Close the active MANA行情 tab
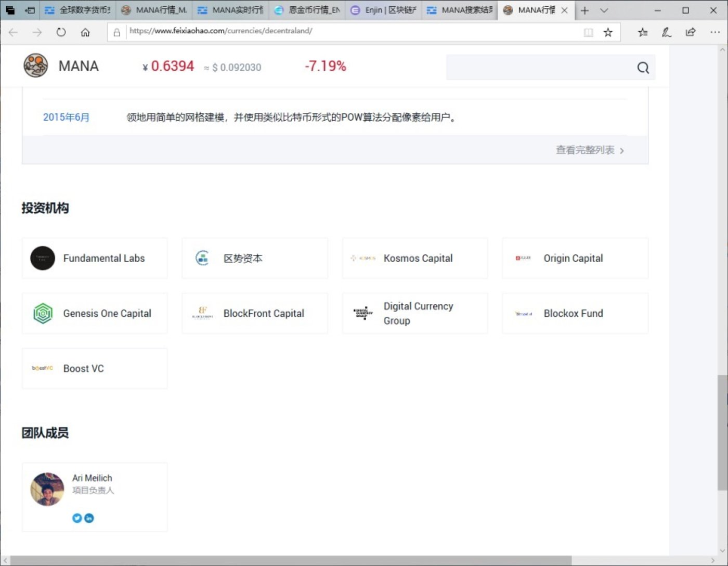The image size is (728, 566). (x=564, y=10)
